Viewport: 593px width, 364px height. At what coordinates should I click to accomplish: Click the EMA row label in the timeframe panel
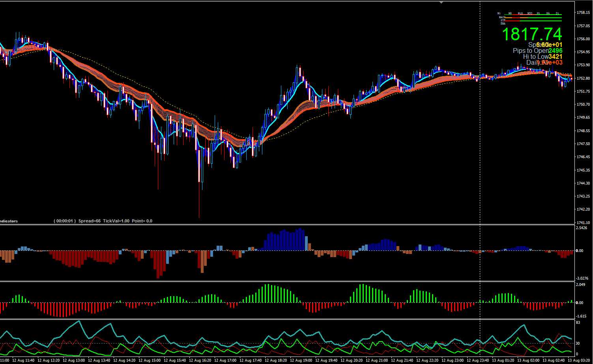(503, 24)
